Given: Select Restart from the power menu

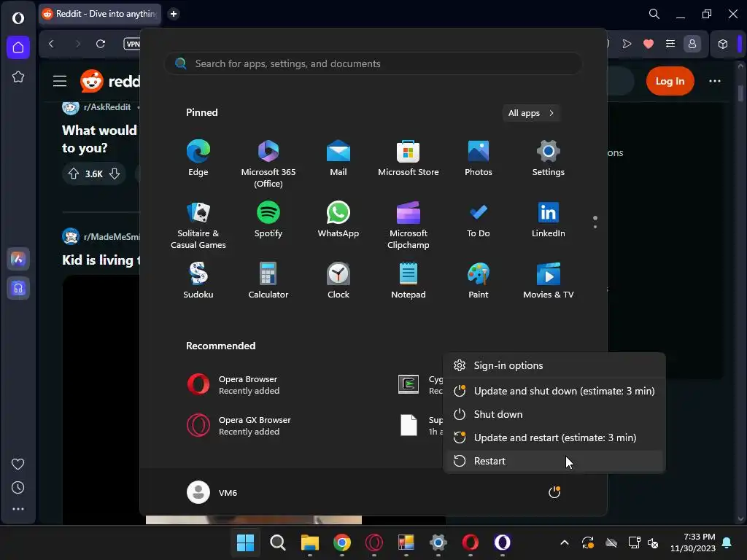Looking at the screenshot, I should 554,461.
